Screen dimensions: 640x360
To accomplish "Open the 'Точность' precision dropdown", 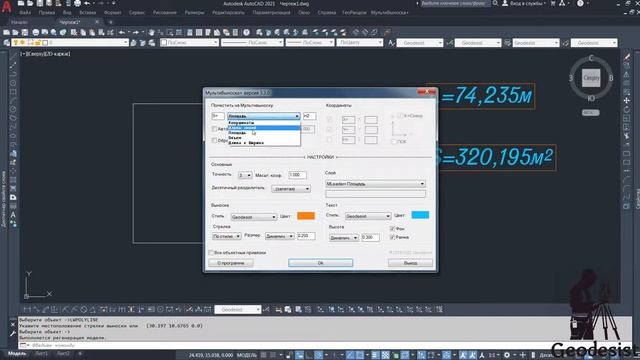I will pyautogui.click(x=245, y=175).
